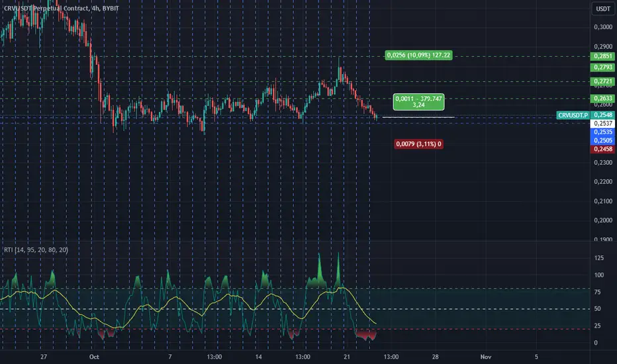The width and height of the screenshot is (617, 364).
Task: Click the 0,3000 level on price scale
Action: (603, 27)
